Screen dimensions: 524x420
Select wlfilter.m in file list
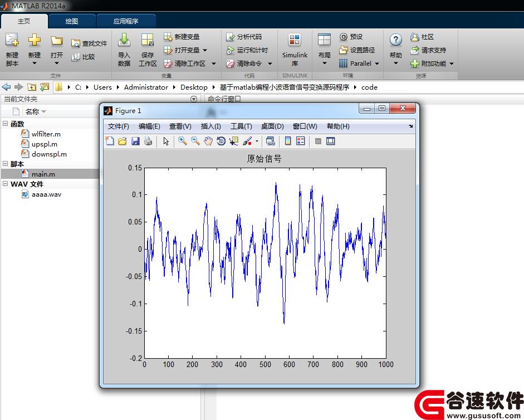tap(46, 134)
